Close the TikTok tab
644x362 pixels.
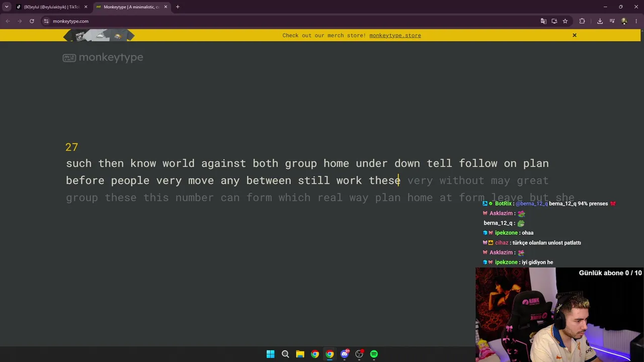(86, 7)
